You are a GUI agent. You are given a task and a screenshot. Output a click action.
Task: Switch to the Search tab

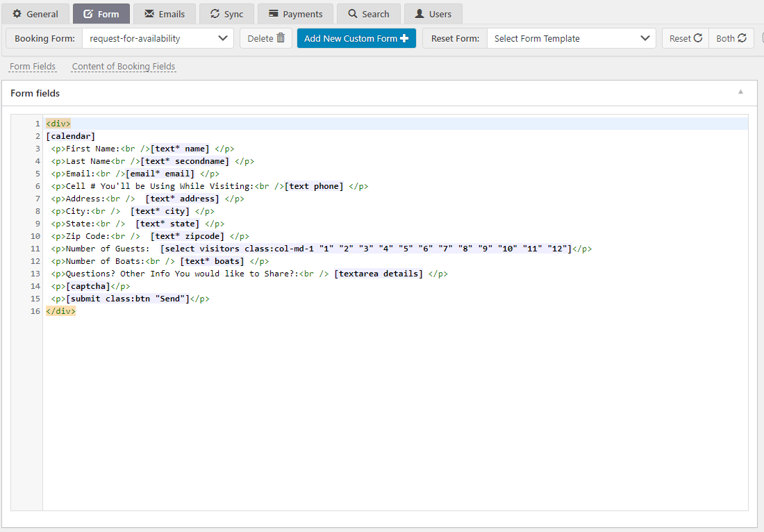[x=368, y=14]
